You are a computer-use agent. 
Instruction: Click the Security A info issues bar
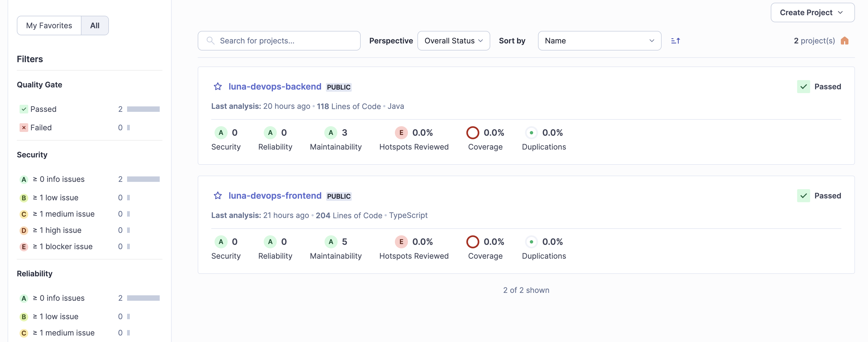click(x=143, y=179)
